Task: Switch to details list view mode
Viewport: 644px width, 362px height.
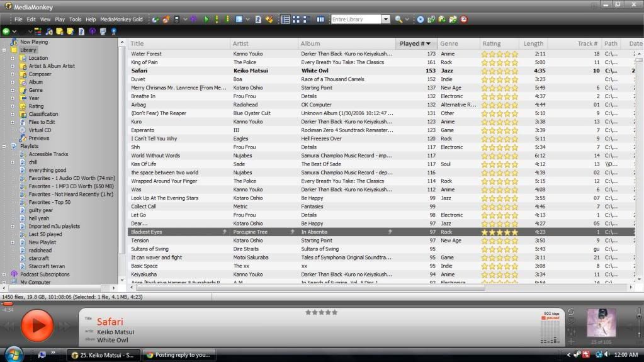Action: (x=286, y=20)
